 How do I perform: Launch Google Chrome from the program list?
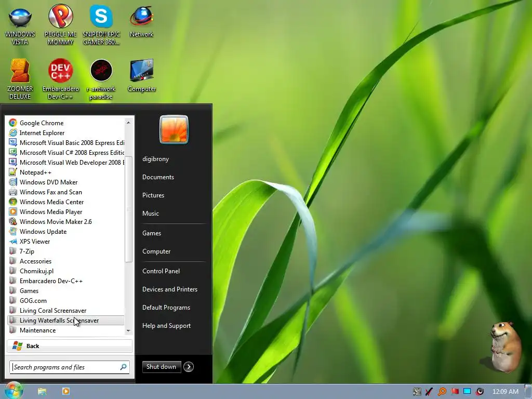66,123
